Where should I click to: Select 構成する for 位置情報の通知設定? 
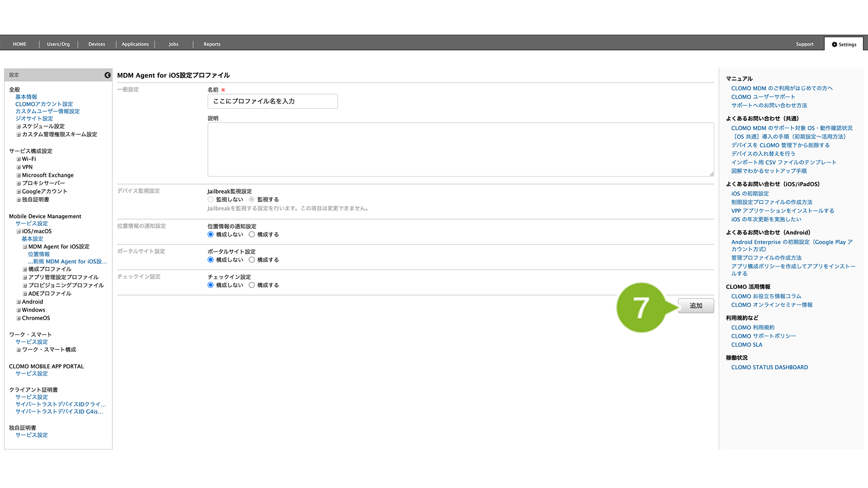252,235
